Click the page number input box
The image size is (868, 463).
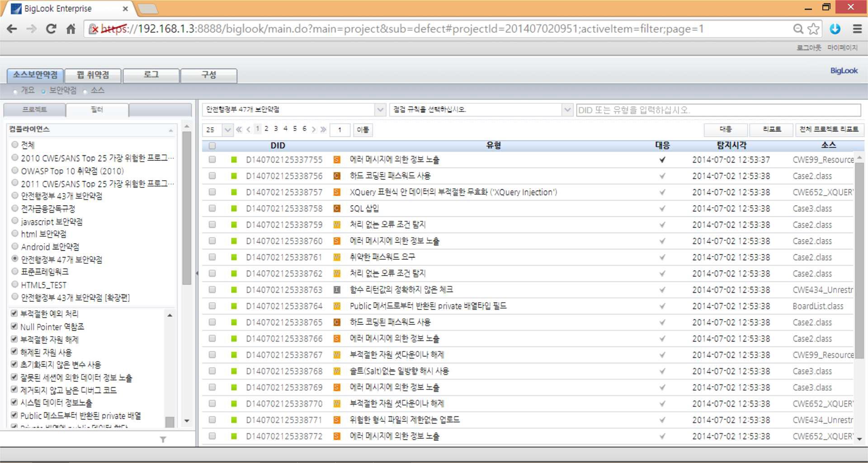[340, 130]
